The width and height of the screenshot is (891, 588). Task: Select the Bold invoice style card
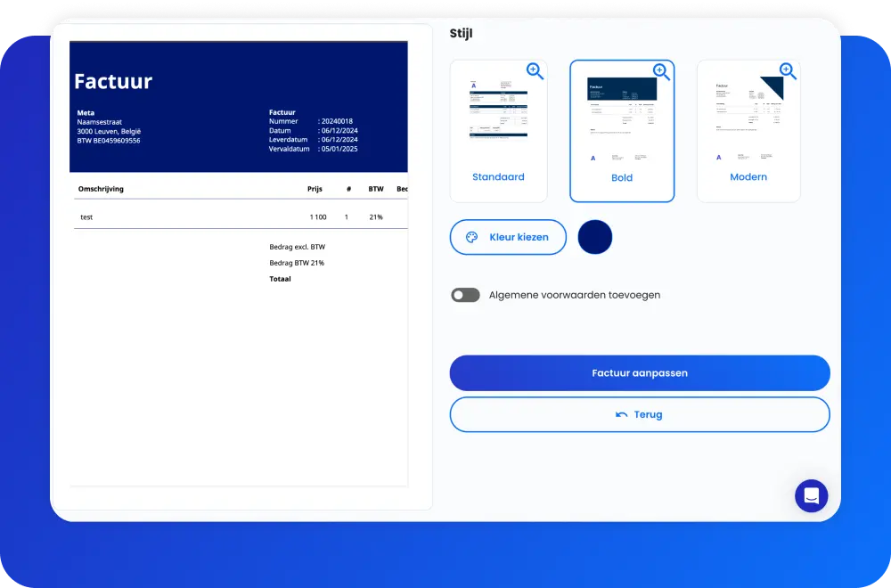tap(622, 125)
